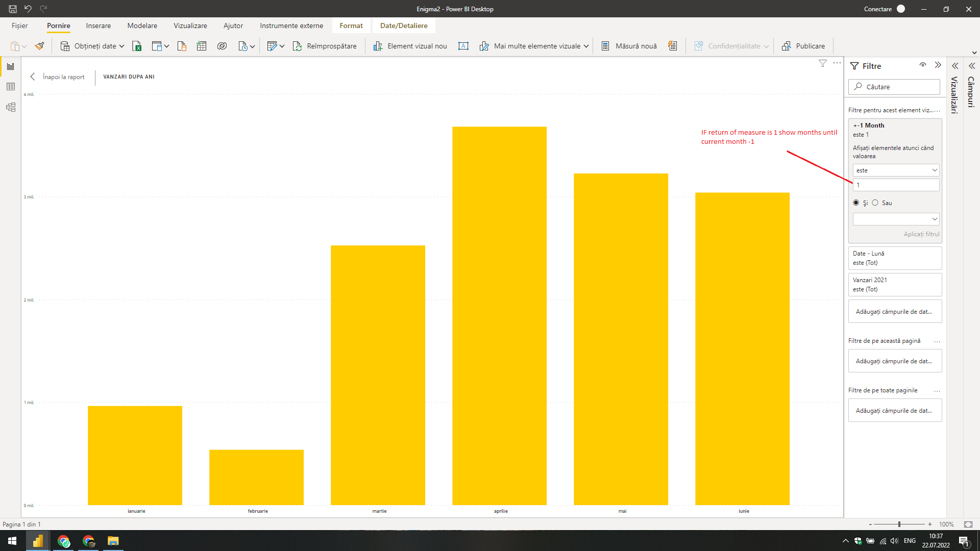Image resolution: width=980 pixels, height=551 pixels.
Task: Open Power BI Desktop taskbar icon
Action: click(x=38, y=541)
